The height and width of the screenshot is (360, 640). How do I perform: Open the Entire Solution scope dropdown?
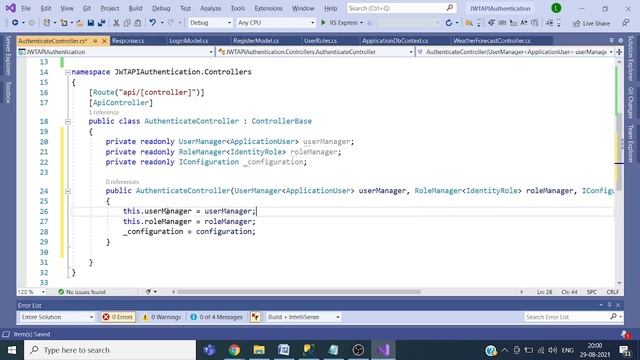click(57, 317)
